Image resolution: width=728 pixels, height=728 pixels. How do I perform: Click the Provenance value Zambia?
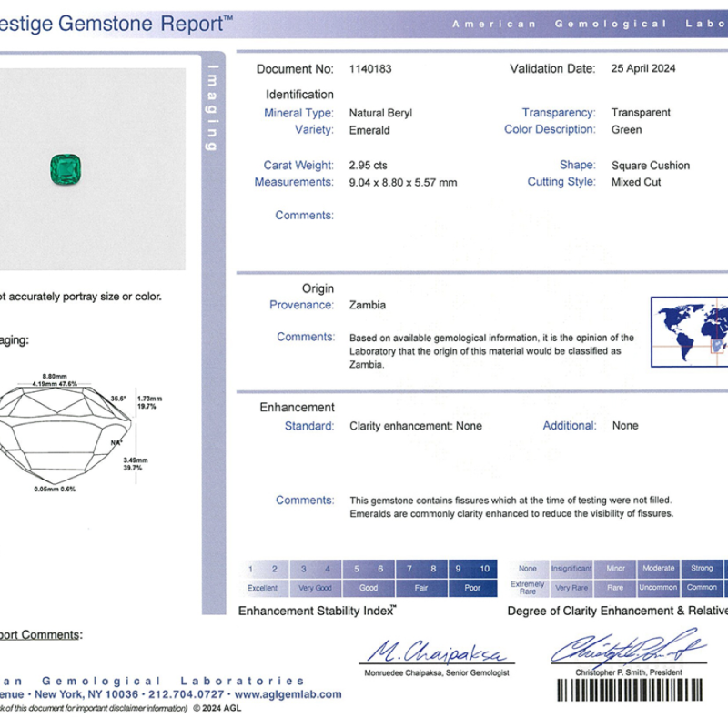[x=368, y=305]
